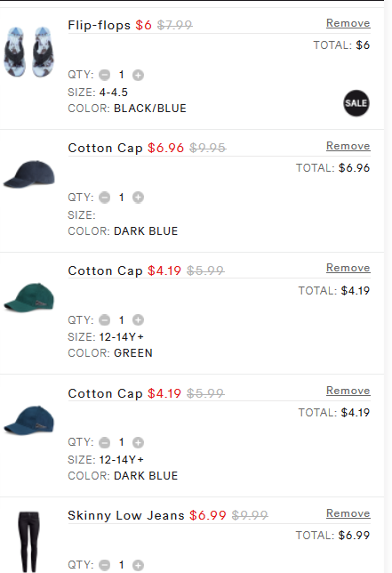The image size is (392, 573).
Task: Remove the $6.96 Cotton Cap
Action: click(x=348, y=146)
